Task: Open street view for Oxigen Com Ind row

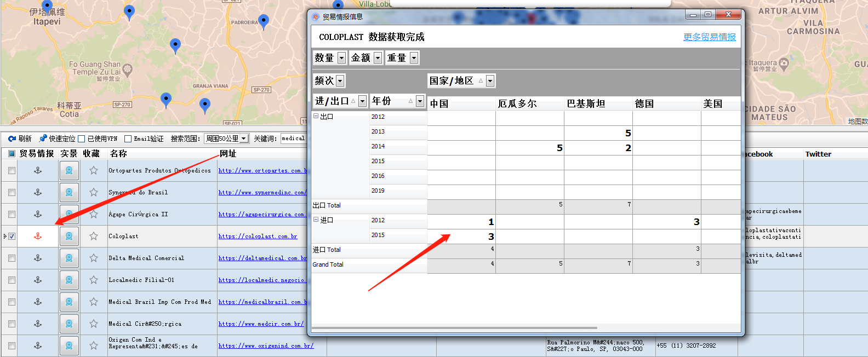Action: tap(69, 346)
